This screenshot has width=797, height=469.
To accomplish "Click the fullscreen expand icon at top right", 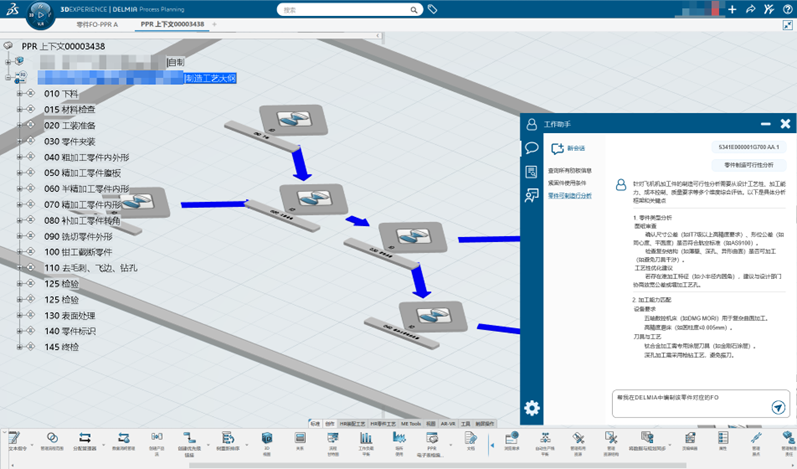I will pos(787,25).
